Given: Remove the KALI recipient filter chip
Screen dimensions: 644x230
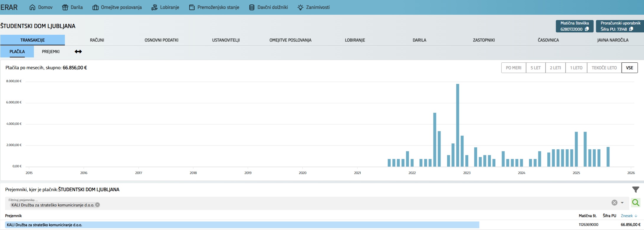Looking at the screenshot, I should tap(98, 205).
